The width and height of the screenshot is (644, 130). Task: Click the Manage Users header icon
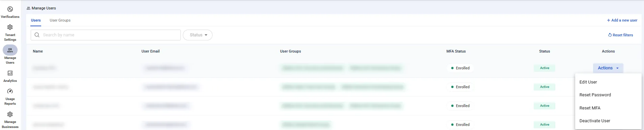click(28, 8)
